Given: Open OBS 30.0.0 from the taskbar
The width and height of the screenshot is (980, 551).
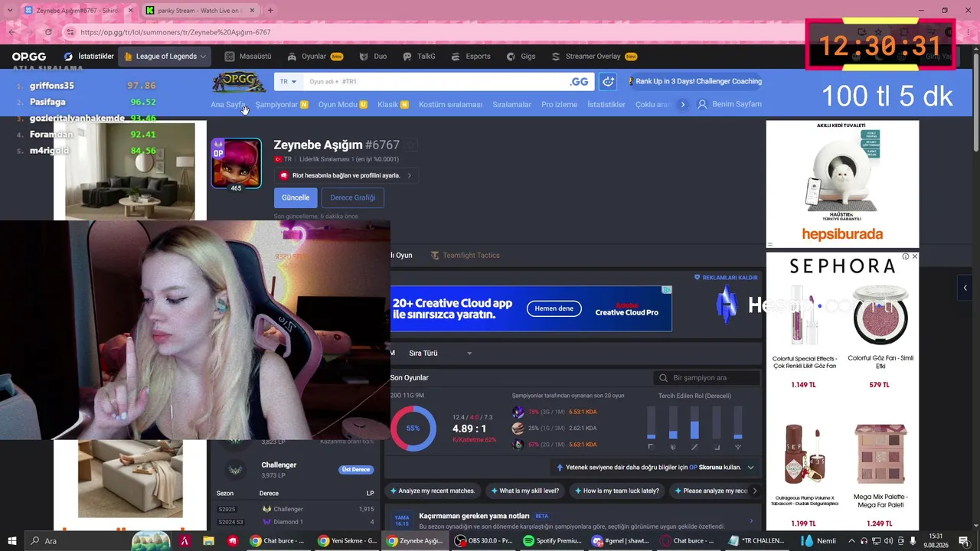Looking at the screenshot, I should 484,541.
